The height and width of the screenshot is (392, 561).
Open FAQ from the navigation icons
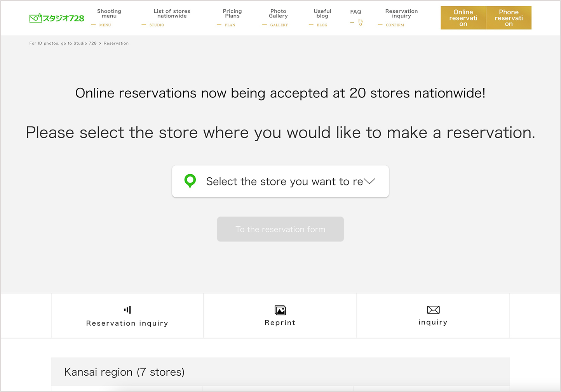[x=355, y=17]
